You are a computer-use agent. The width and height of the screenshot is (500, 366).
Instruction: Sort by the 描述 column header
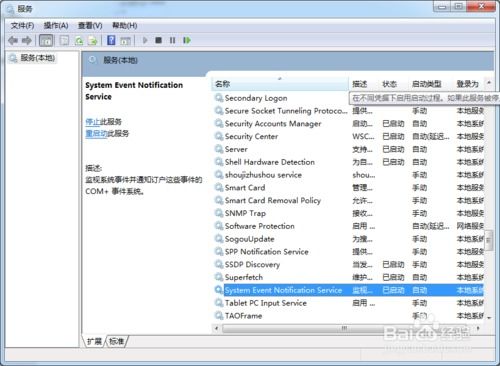click(363, 84)
